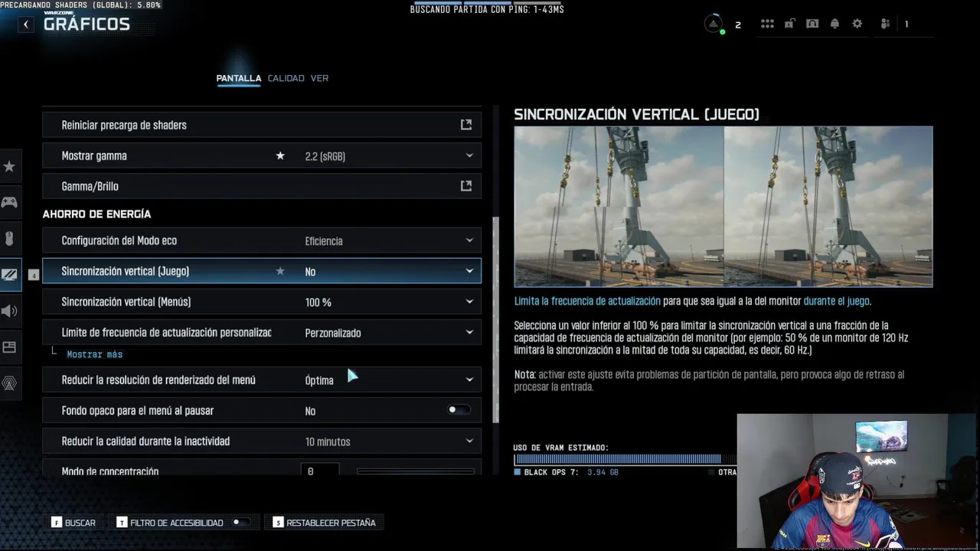Switch to the VER tab

319,78
